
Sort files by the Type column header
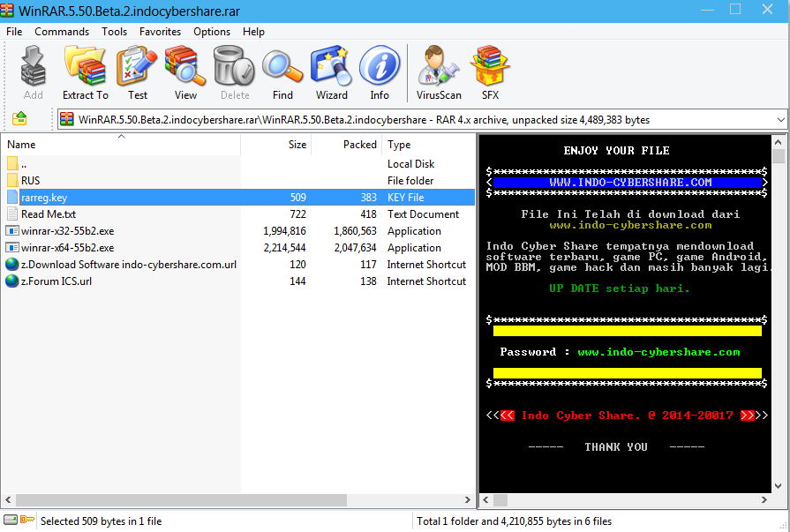[428, 145]
